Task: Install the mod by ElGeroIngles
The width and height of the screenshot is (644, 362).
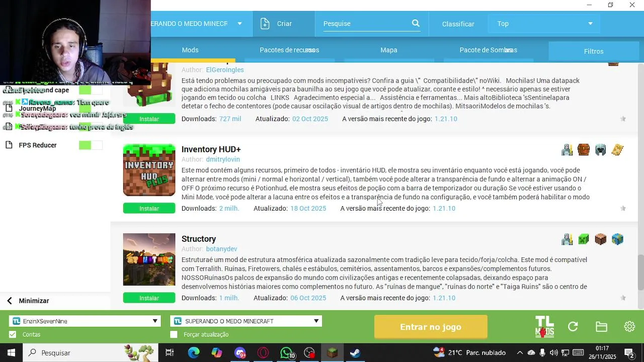Action: 149,119
